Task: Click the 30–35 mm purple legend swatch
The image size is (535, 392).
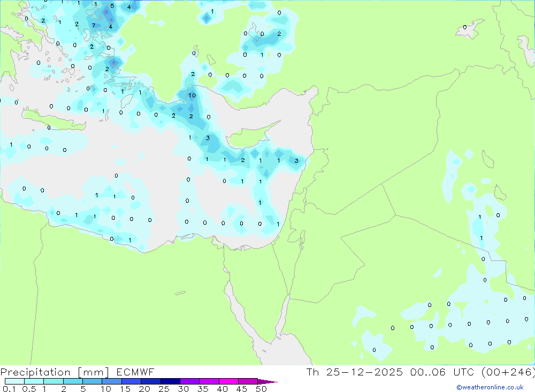Action: (x=189, y=381)
